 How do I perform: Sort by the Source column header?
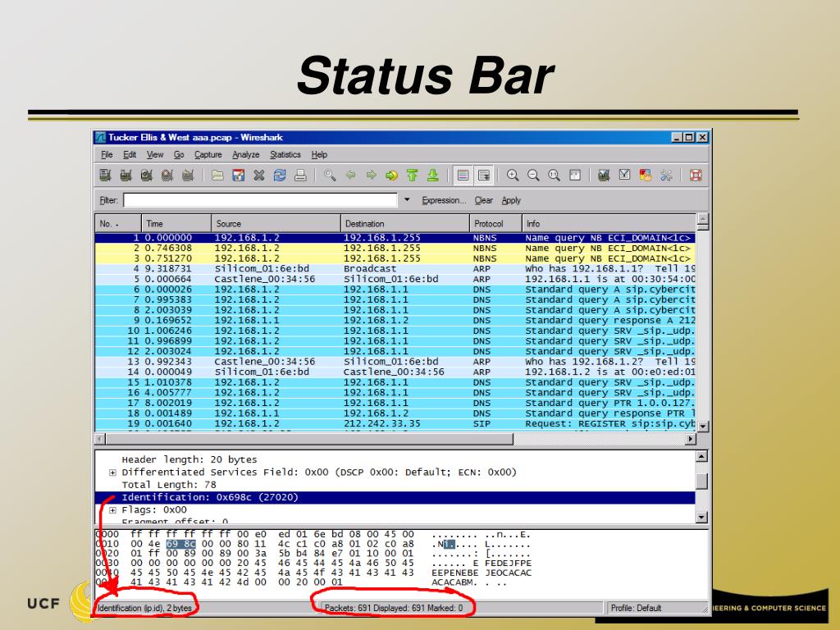pyautogui.click(x=276, y=223)
